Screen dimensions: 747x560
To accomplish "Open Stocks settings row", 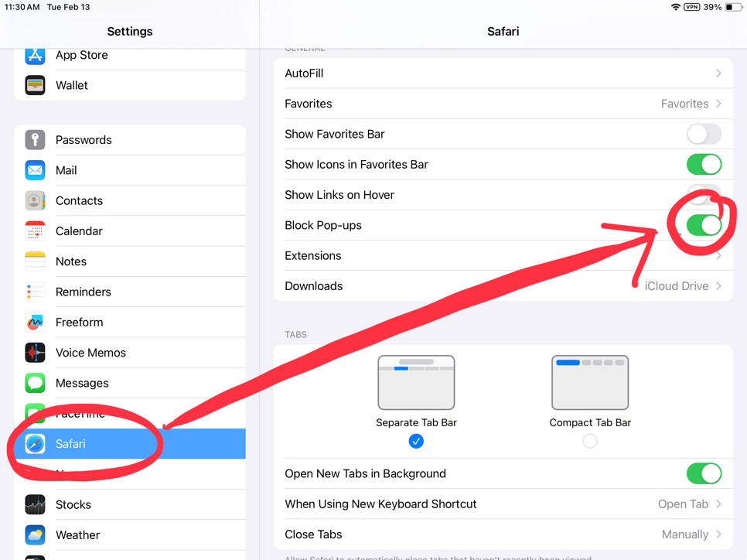I will point(130,505).
